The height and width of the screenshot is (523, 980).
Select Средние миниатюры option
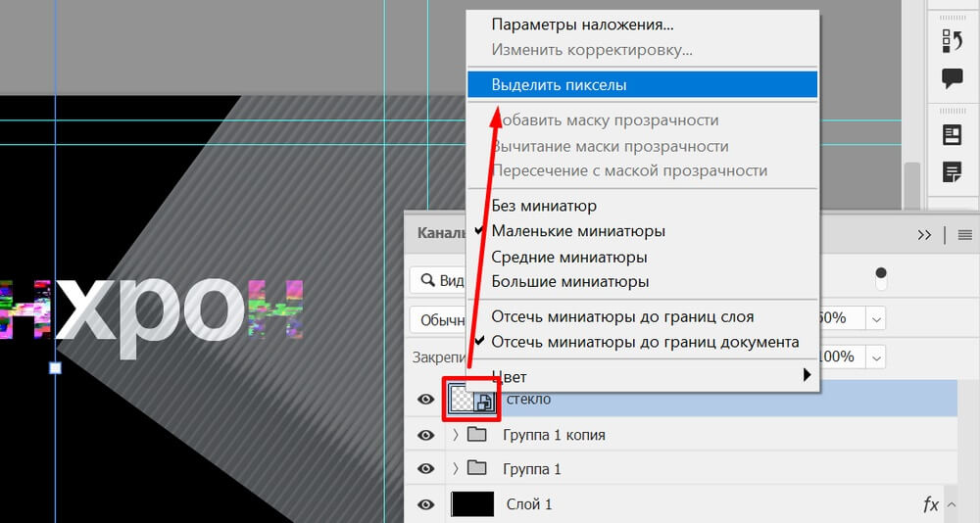(x=568, y=257)
